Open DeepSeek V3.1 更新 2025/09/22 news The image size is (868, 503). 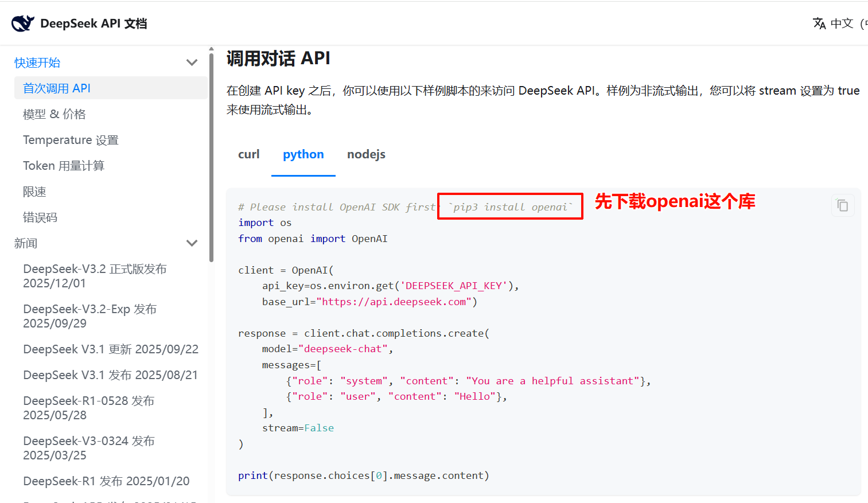tap(111, 349)
